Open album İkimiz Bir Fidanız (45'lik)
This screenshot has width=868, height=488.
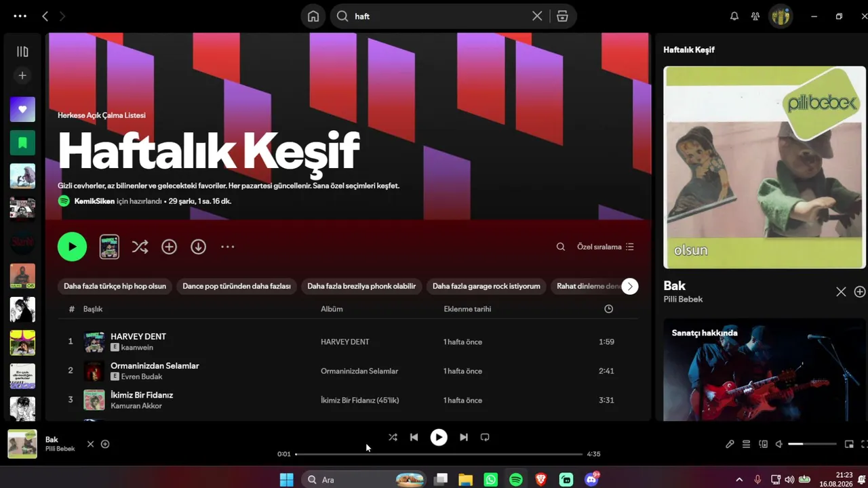(359, 400)
